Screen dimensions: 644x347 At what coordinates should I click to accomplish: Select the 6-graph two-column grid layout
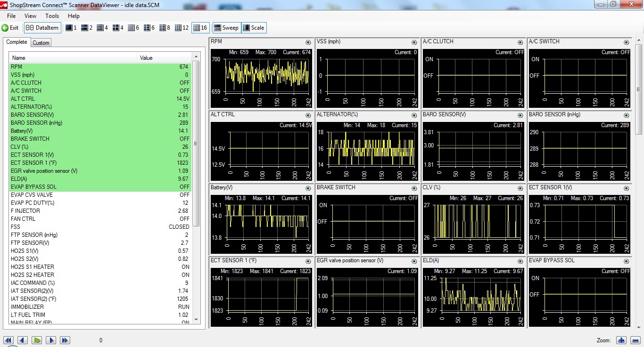(149, 28)
